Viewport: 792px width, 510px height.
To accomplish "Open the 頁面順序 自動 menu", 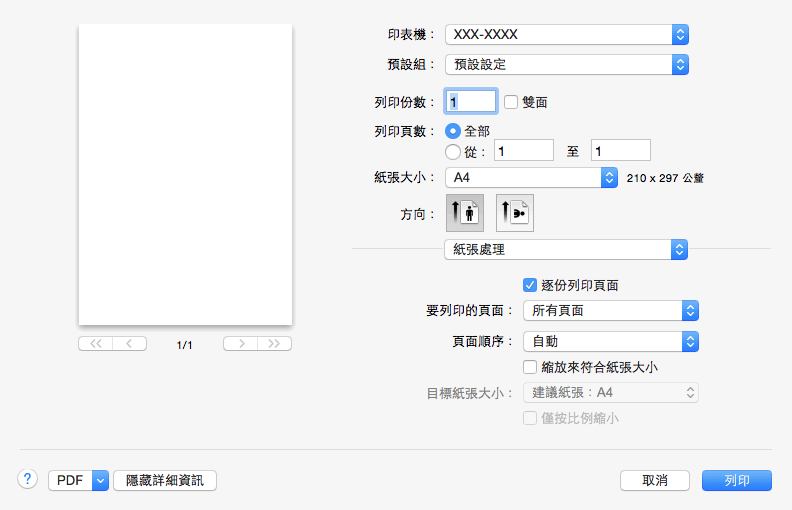I will click(x=611, y=341).
